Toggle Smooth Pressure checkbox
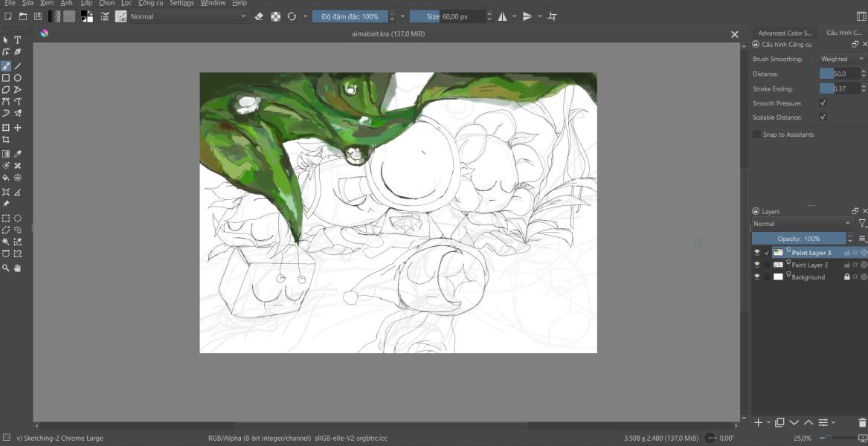The width and height of the screenshot is (868, 446). [823, 103]
